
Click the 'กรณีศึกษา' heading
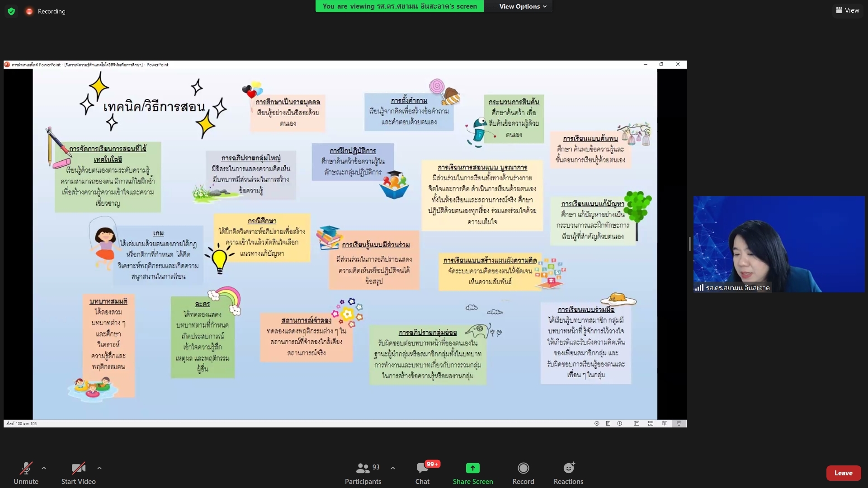point(262,221)
